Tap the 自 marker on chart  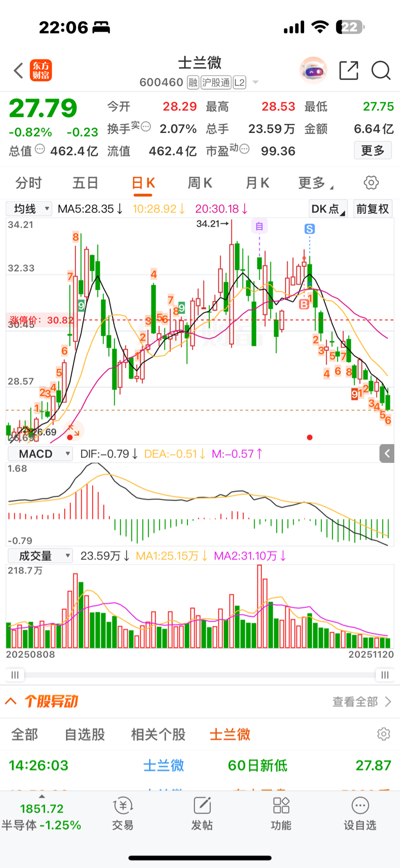(259, 226)
